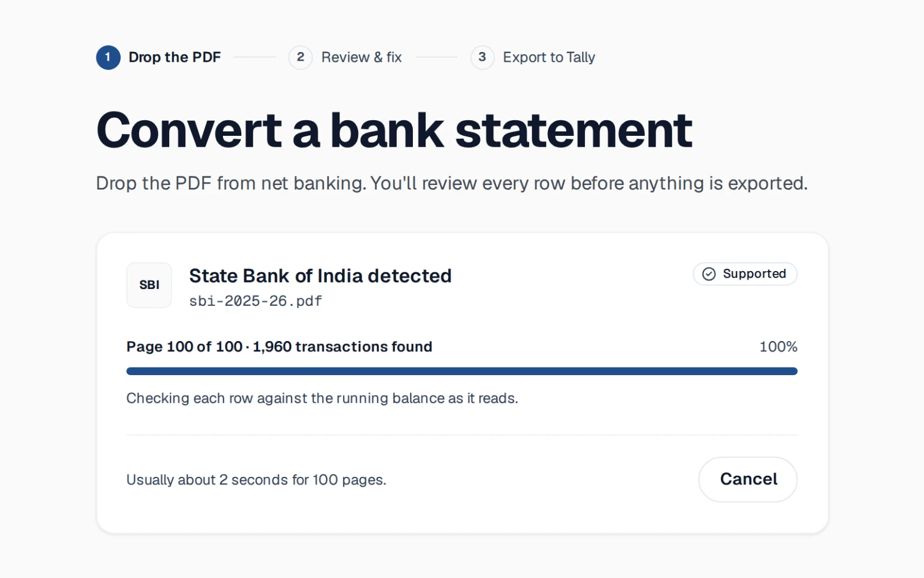Screen dimensions: 924x578
Task: Click the Convert a bank statement title
Action: pos(394,130)
